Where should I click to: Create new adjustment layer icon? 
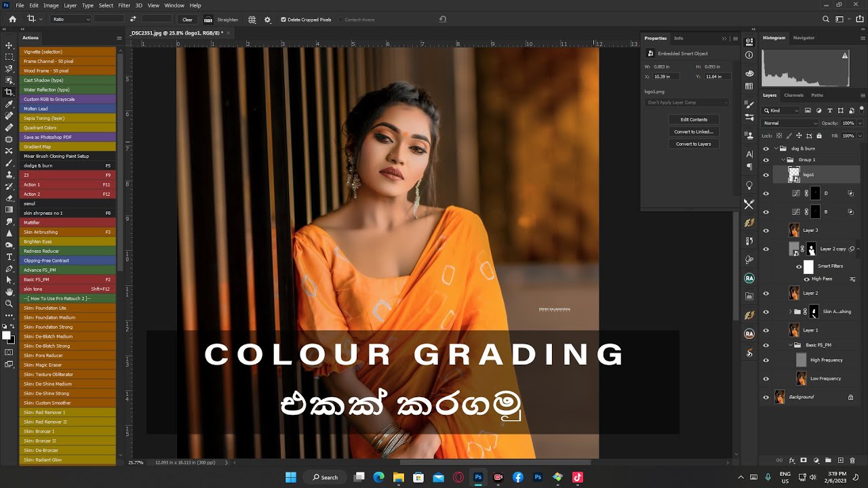[816, 460]
